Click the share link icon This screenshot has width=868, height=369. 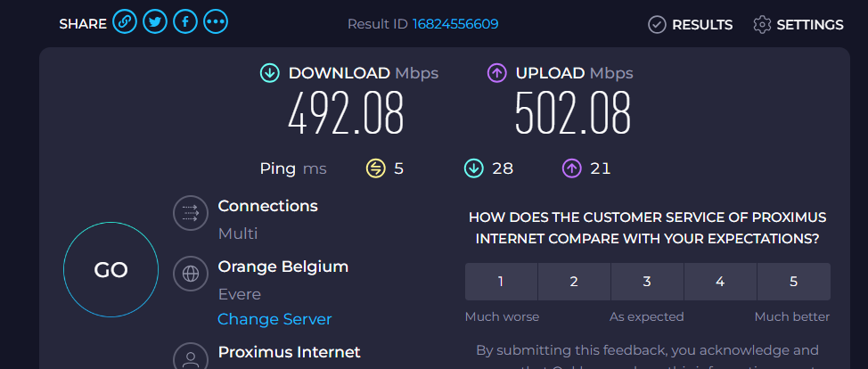125,24
